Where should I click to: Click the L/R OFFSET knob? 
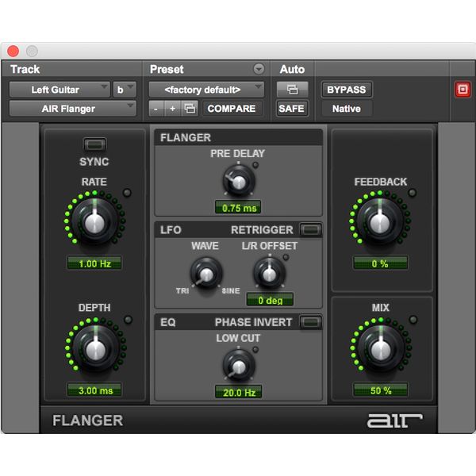coord(270,274)
